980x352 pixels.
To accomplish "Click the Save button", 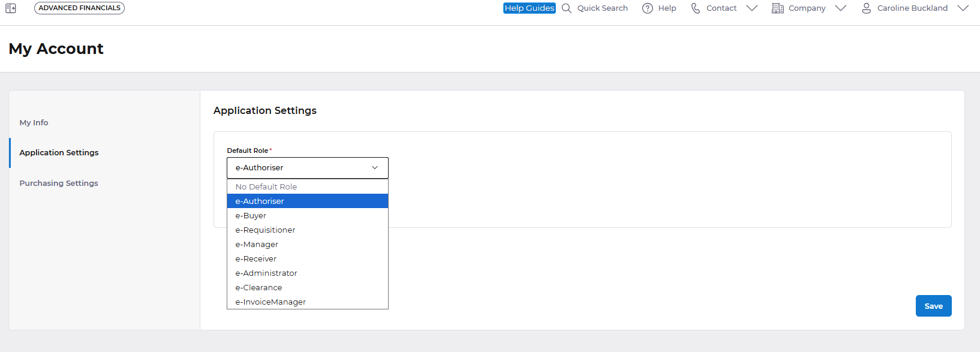I will tap(933, 306).
